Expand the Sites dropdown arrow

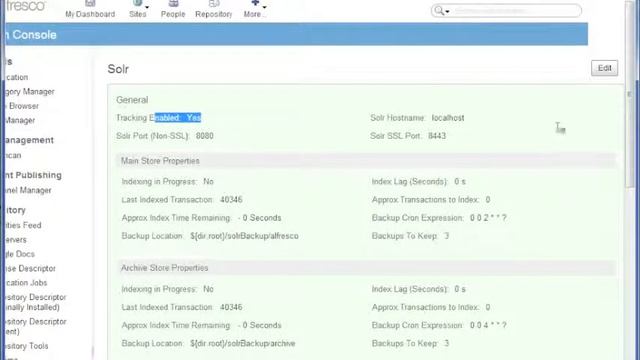coord(147,7)
